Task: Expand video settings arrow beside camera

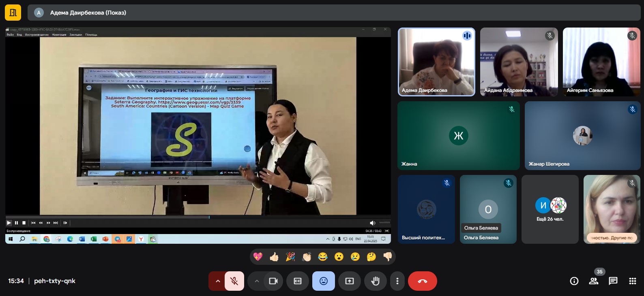Action: coord(257,281)
